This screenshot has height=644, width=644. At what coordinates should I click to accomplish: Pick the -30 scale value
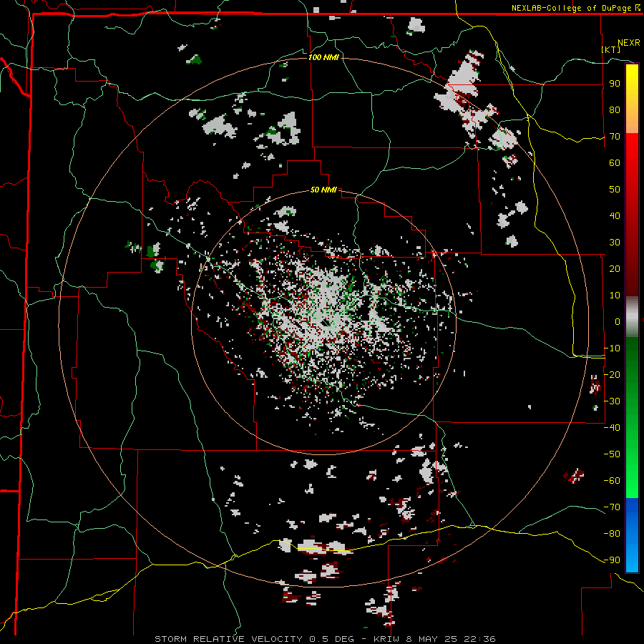tap(612, 401)
